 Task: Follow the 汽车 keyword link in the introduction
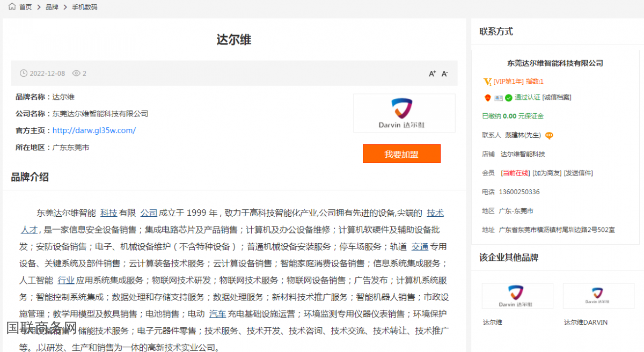[x=217, y=314]
